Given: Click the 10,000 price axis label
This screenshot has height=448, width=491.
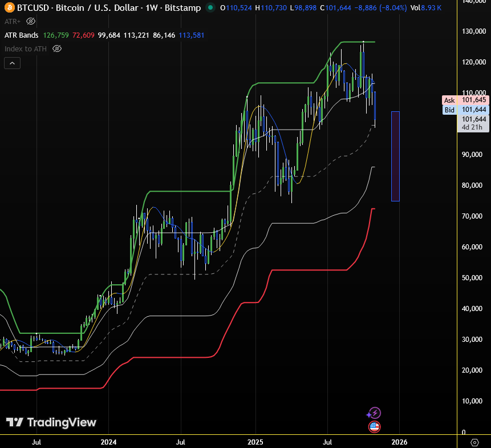Looking at the screenshot, I should 472,401.
